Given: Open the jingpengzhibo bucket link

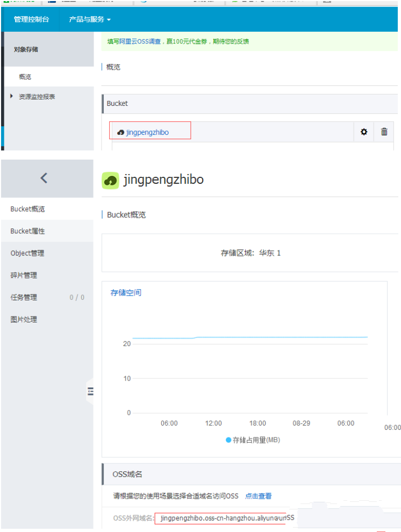Looking at the screenshot, I should click(x=147, y=132).
